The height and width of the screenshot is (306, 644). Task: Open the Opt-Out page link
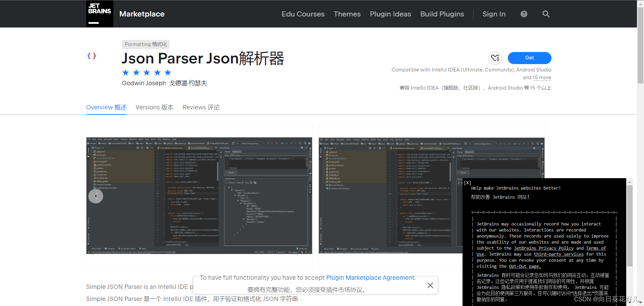pyautogui.click(x=525, y=266)
